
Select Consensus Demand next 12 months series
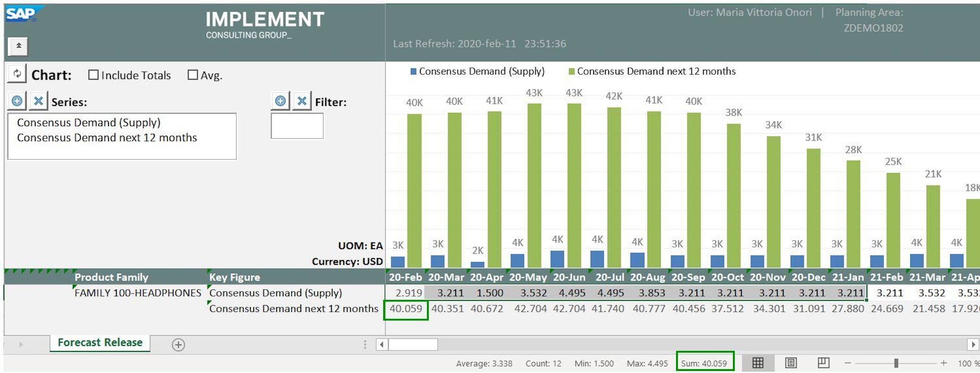[107, 138]
